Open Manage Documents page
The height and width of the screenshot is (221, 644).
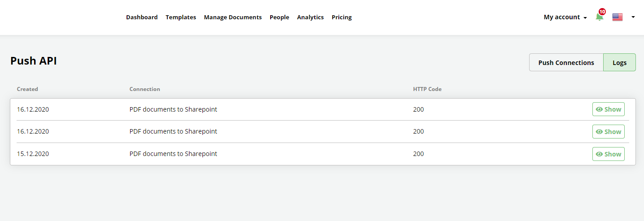233,17
